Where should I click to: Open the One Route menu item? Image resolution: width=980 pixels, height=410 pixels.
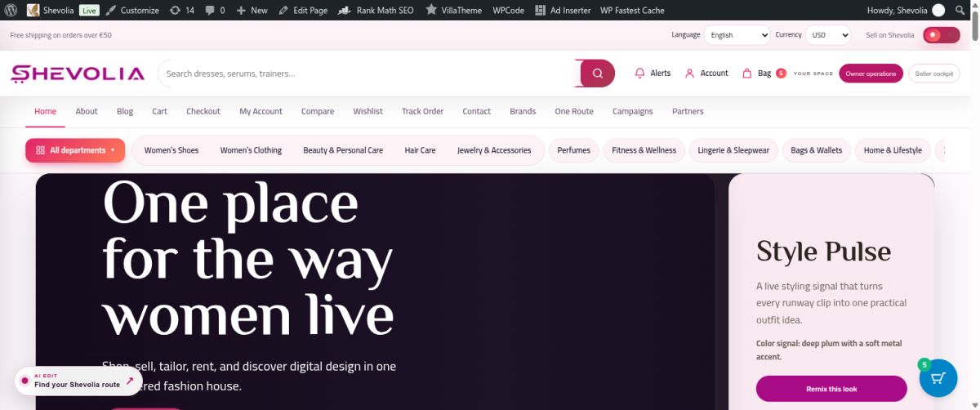point(574,111)
